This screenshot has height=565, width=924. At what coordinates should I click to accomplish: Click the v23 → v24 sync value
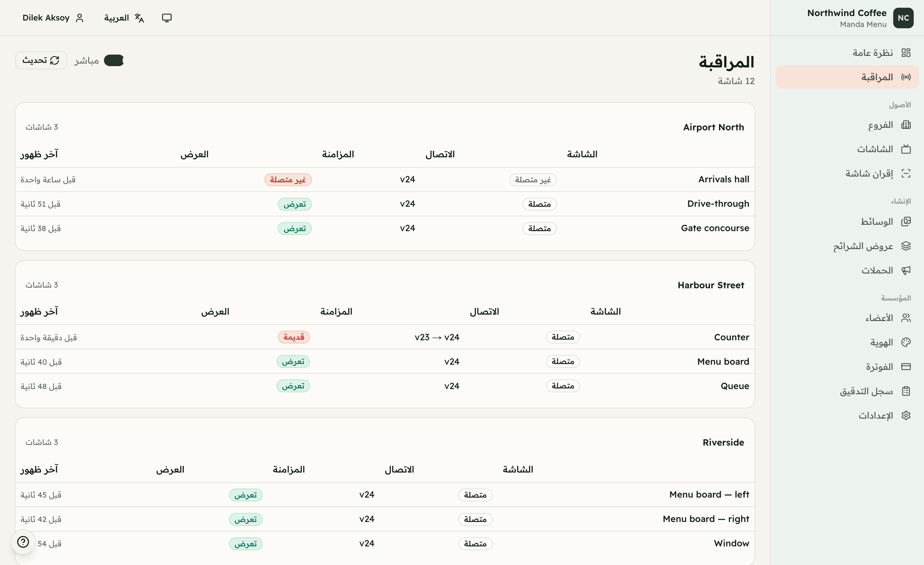[437, 337]
